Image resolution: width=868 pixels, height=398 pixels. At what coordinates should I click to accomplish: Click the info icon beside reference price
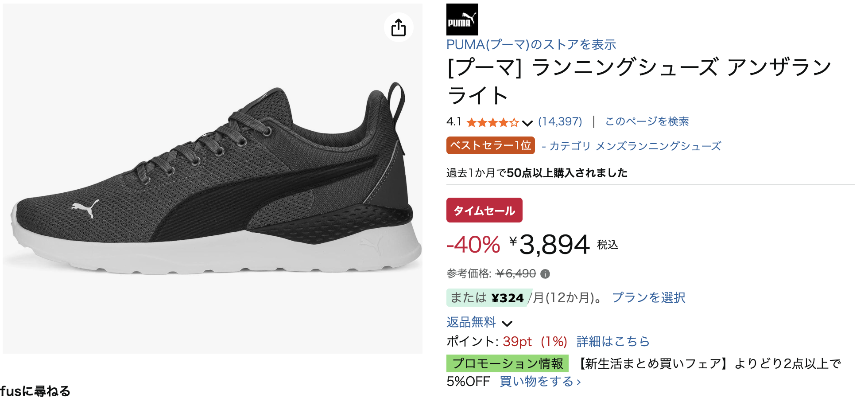(x=545, y=274)
